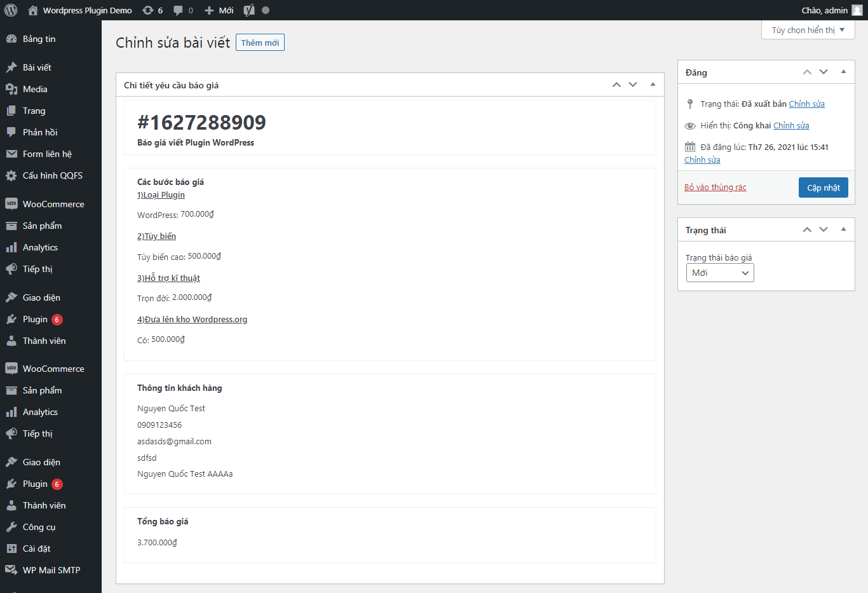Click the calendar icon beside Đã đăng lúc
Image resolution: width=868 pixels, height=593 pixels.
690,147
